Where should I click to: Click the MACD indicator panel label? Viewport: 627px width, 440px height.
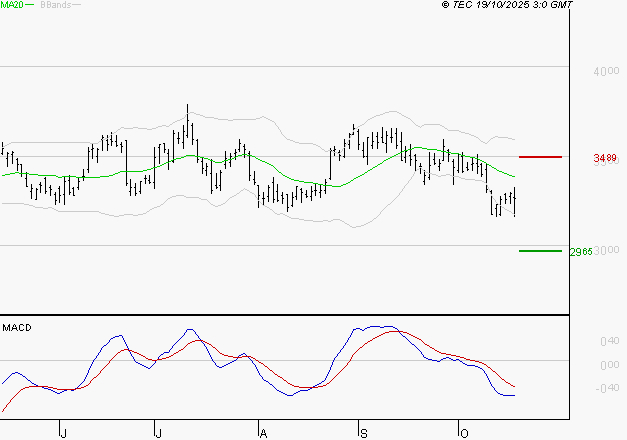(17, 328)
